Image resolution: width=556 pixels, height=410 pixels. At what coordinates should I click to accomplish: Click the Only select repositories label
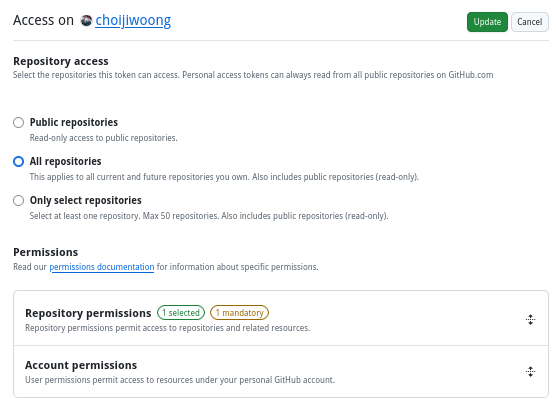85,200
